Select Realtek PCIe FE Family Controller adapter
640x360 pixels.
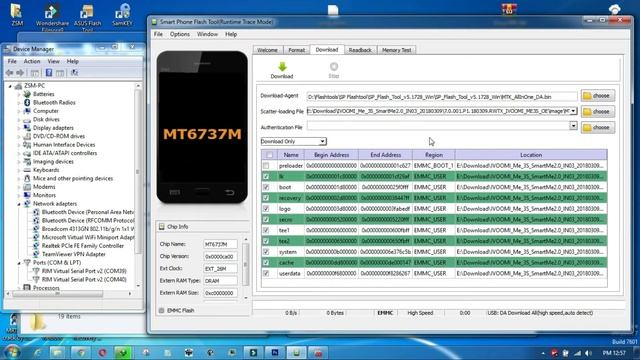(x=82, y=246)
